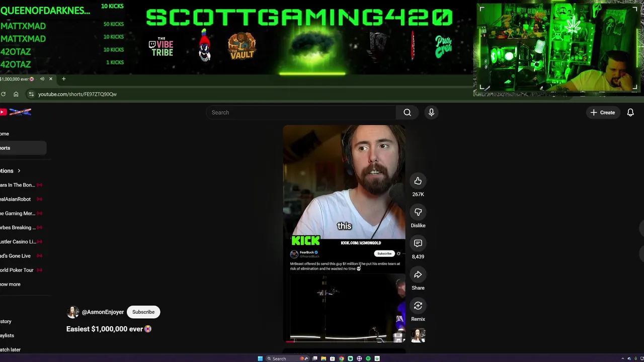644x362 pixels.
Task: Like the short with 267K likes
Action: click(x=418, y=181)
